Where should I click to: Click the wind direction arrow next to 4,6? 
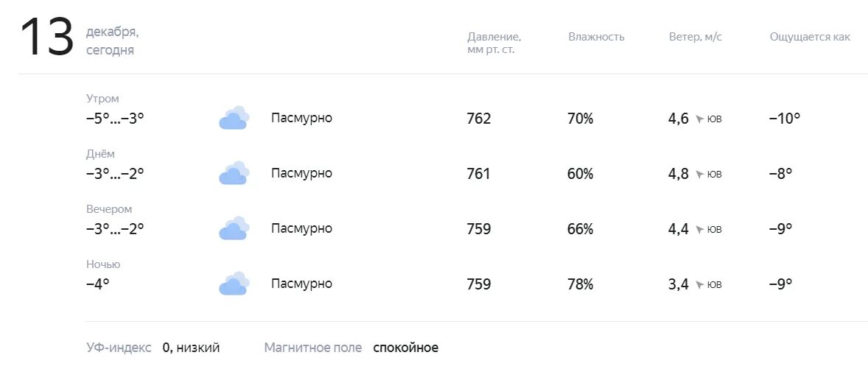[700, 119]
